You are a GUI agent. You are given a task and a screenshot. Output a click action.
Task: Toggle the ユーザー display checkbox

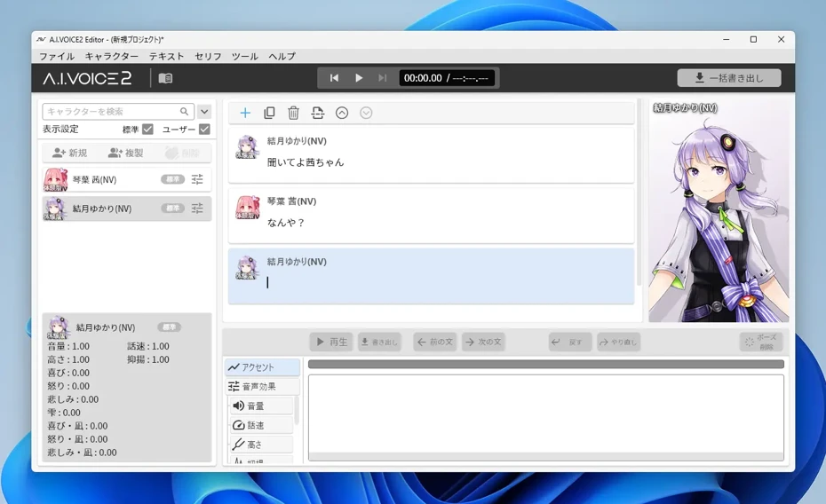click(x=204, y=129)
